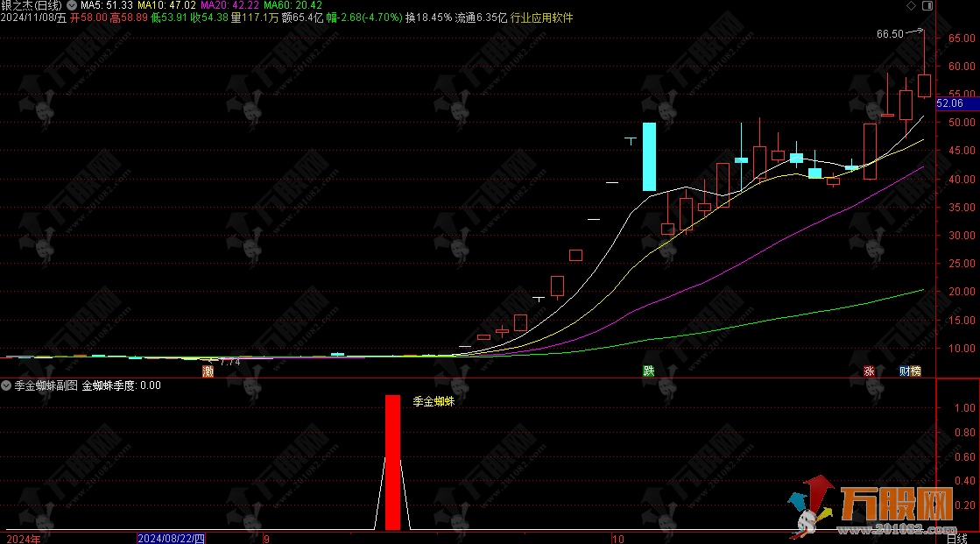Click the month 10 marker on time axis
The image size is (980, 544).
(x=618, y=539)
